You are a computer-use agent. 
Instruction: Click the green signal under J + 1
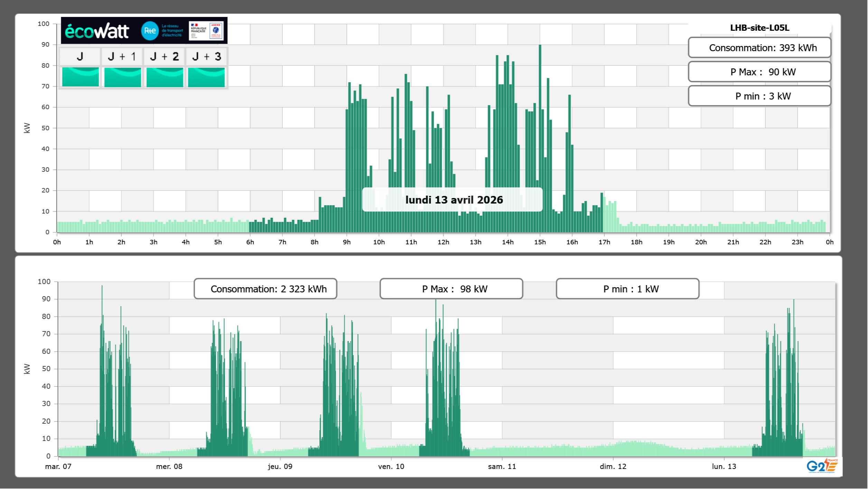[x=122, y=77]
